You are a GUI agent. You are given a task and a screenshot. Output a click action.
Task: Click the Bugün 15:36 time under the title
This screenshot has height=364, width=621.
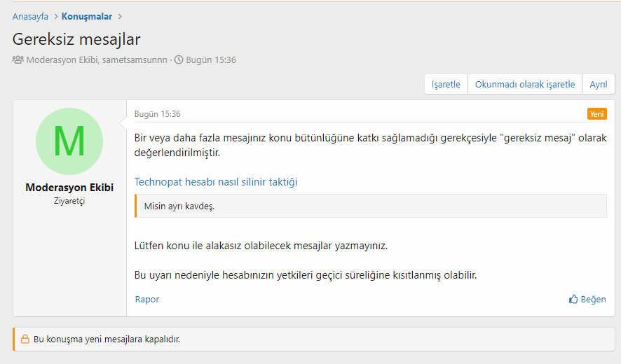210,60
